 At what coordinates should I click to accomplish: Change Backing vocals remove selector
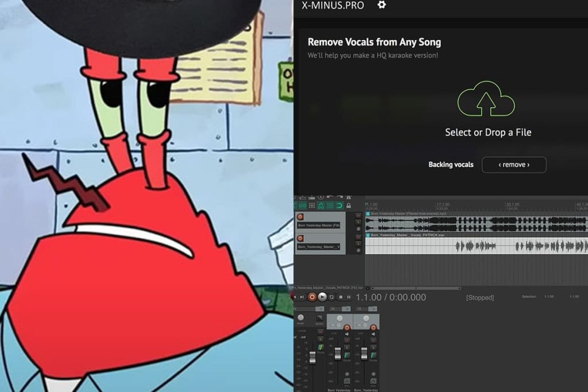514,165
